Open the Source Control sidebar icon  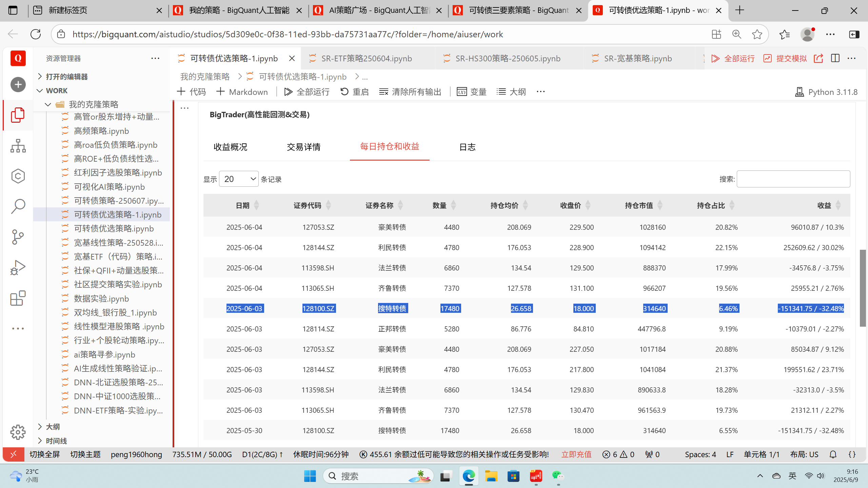(18, 237)
